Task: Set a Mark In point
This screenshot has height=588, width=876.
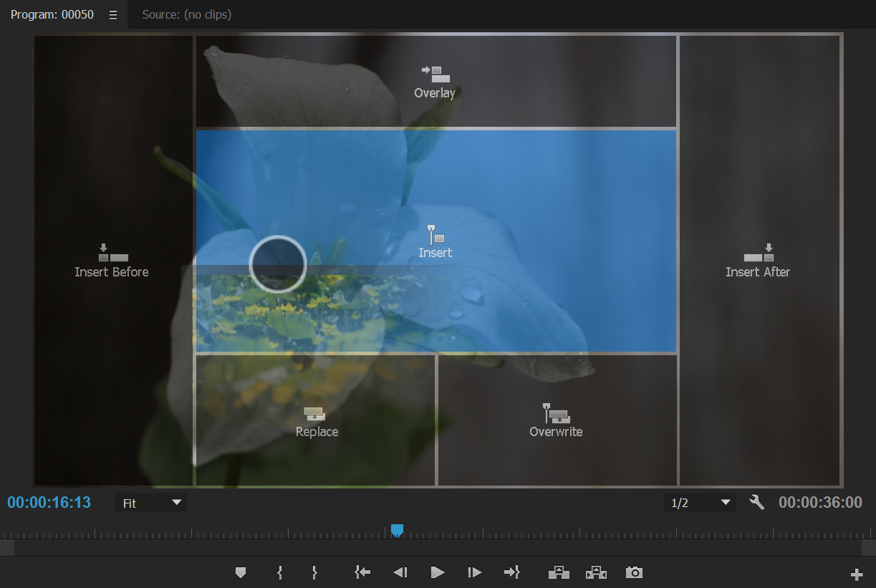Action: (279, 572)
